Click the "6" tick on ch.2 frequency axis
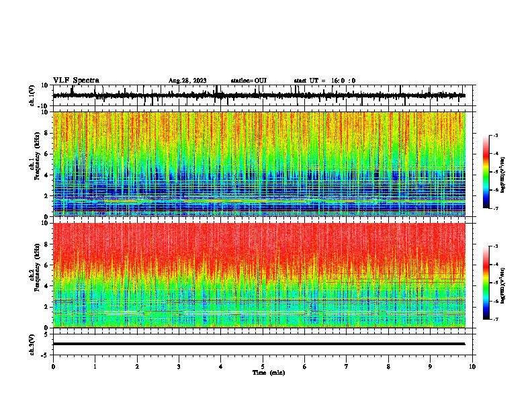This screenshot has height=411, width=532. 46,265
